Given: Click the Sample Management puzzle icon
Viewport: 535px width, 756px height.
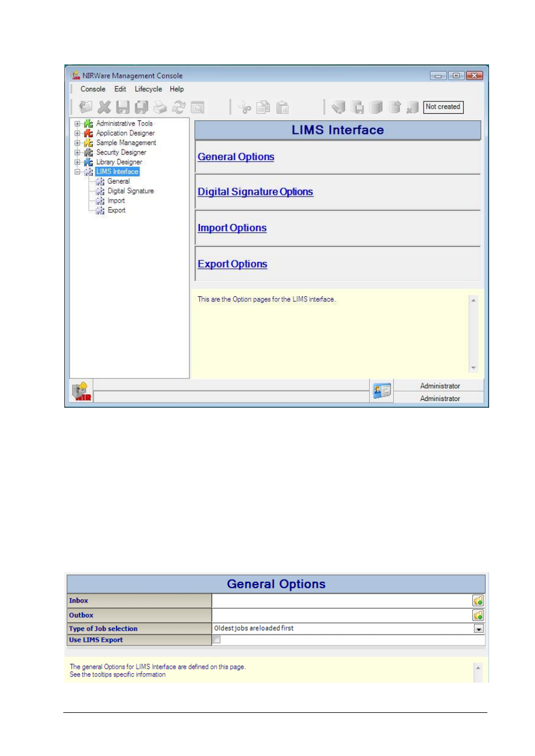Looking at the screenshot, I should (x=89, y=143).
